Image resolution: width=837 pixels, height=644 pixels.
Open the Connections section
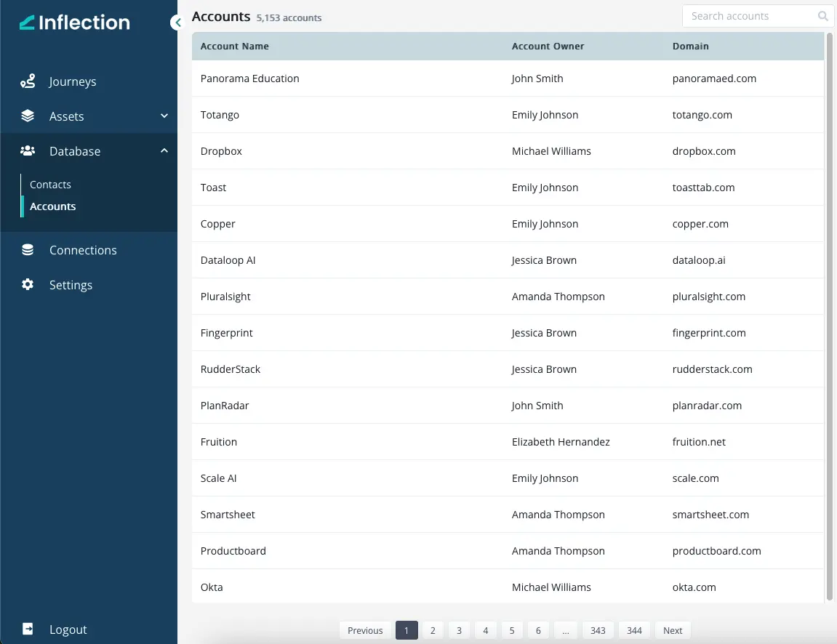[83, 250]
